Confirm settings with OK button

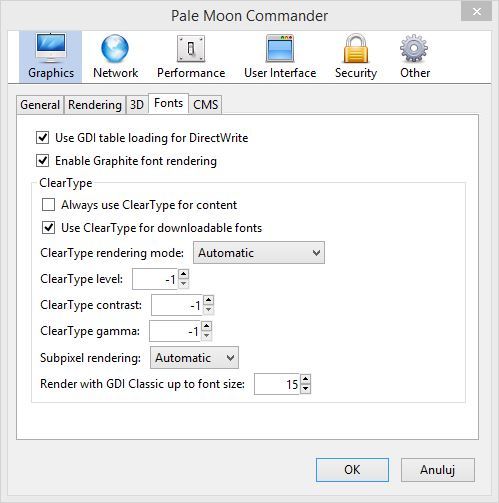pyautogui.click(x=352, y=470)
